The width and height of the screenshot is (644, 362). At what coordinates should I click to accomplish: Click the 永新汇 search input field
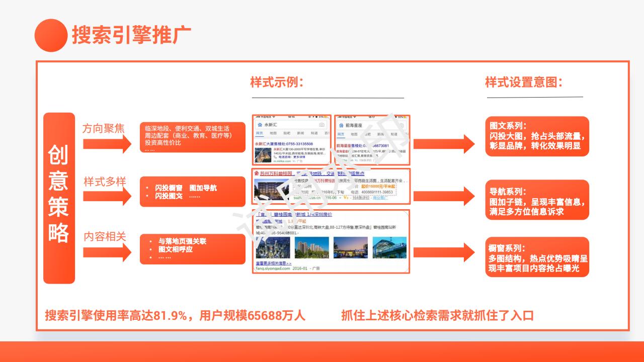pyautogui.click(x=289, y=125)
